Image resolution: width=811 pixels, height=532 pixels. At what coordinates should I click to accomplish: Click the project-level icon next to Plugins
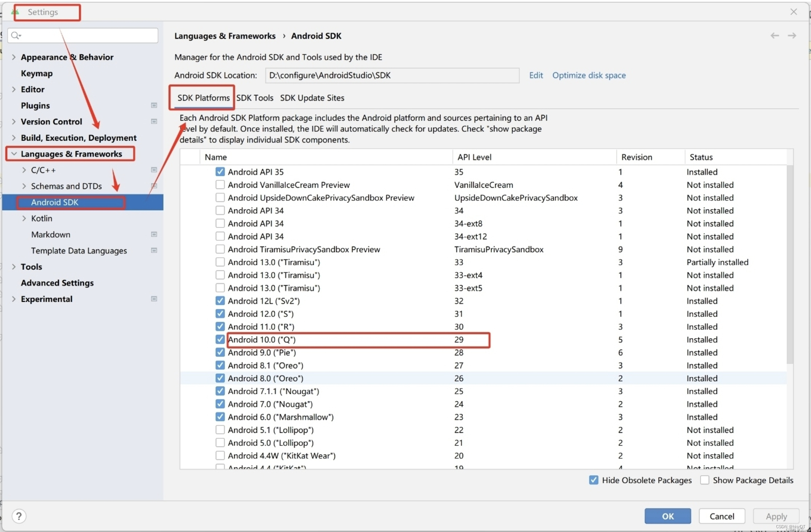(154, 105)
